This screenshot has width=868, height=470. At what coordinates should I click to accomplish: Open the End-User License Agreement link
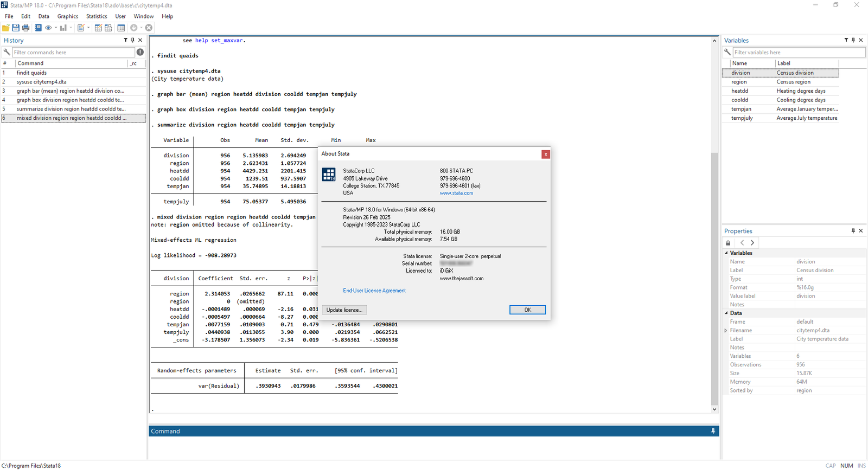tap(374, 291)
